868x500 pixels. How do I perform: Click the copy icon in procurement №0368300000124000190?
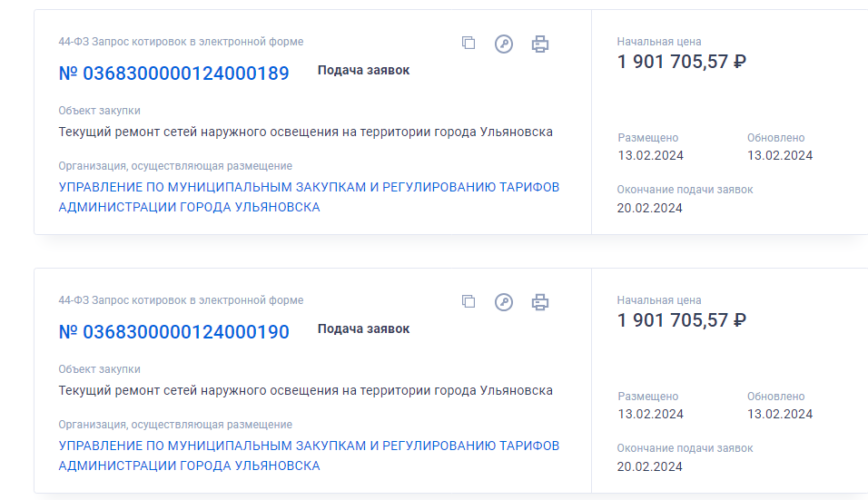(469, 302)
